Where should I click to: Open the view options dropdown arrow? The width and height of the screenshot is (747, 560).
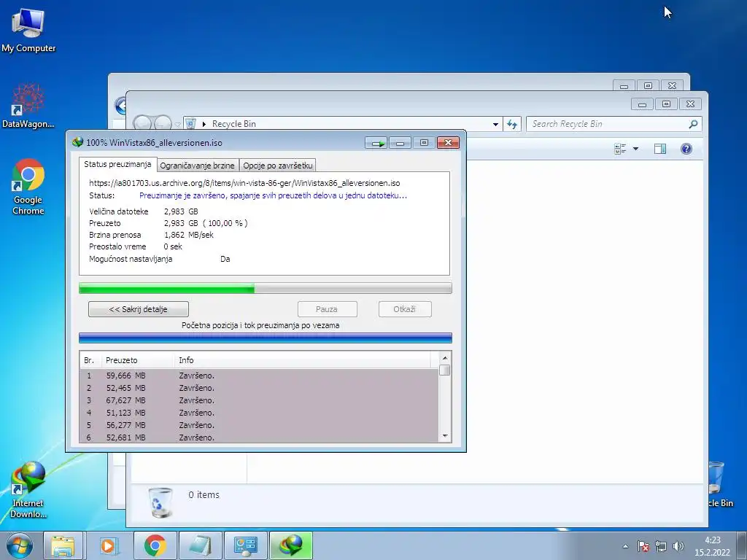[x=635, y=149]
